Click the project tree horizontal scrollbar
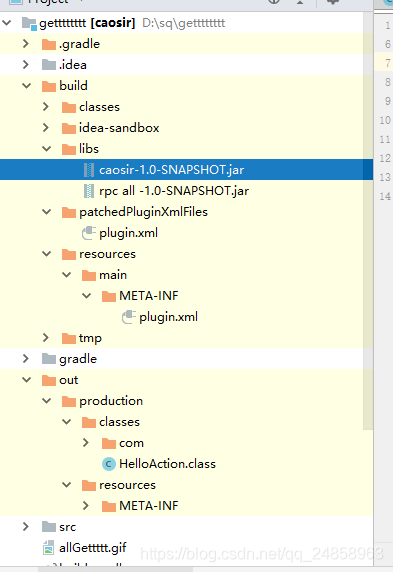The height and width of the screenshot is (572, 393). point(115,569)
